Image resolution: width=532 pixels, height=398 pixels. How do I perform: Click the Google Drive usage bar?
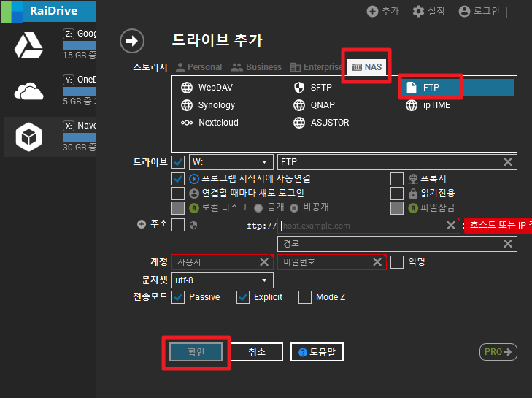(79, 45)
